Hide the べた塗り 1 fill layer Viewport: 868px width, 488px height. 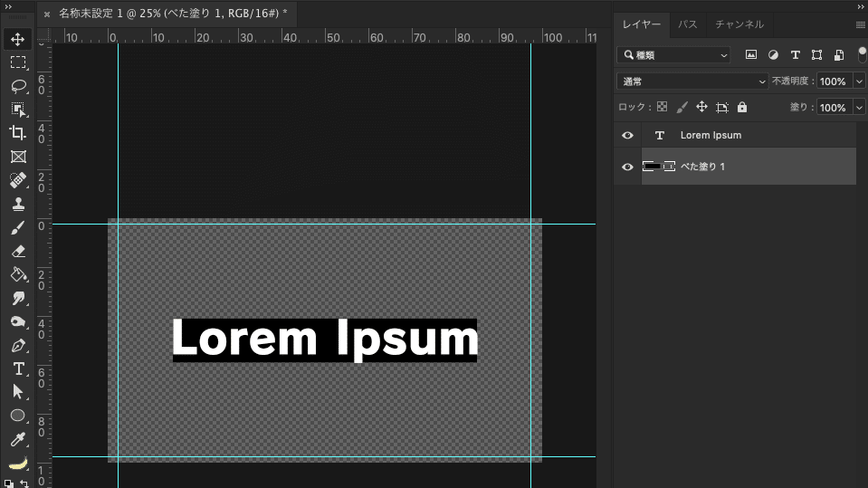[x=627, y=167]
